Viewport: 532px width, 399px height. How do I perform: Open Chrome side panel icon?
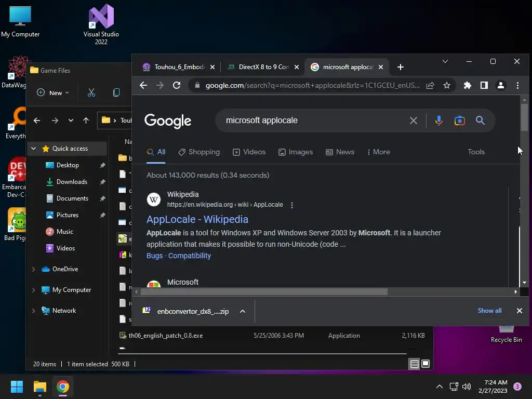coord(484,86)
